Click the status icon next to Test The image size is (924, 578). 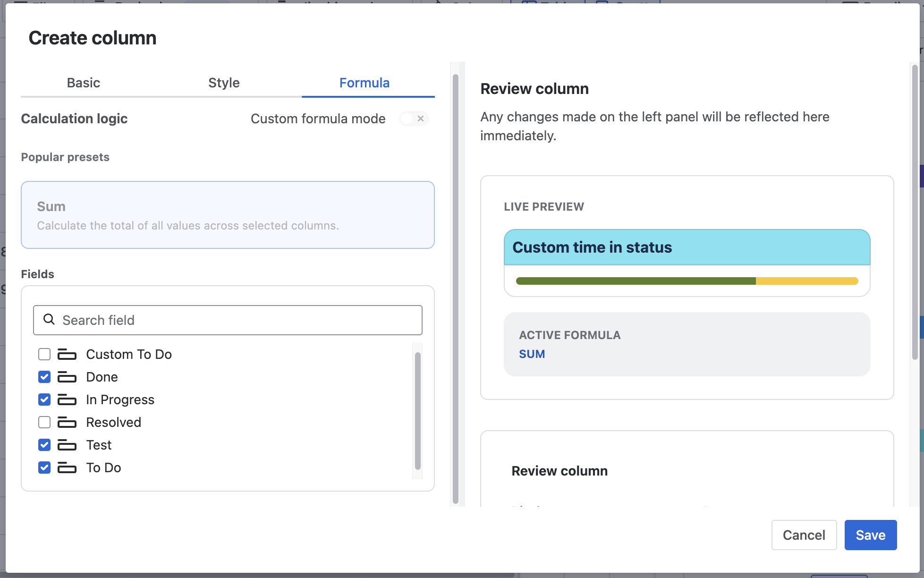pyautogui.click(x=67, y=445)
